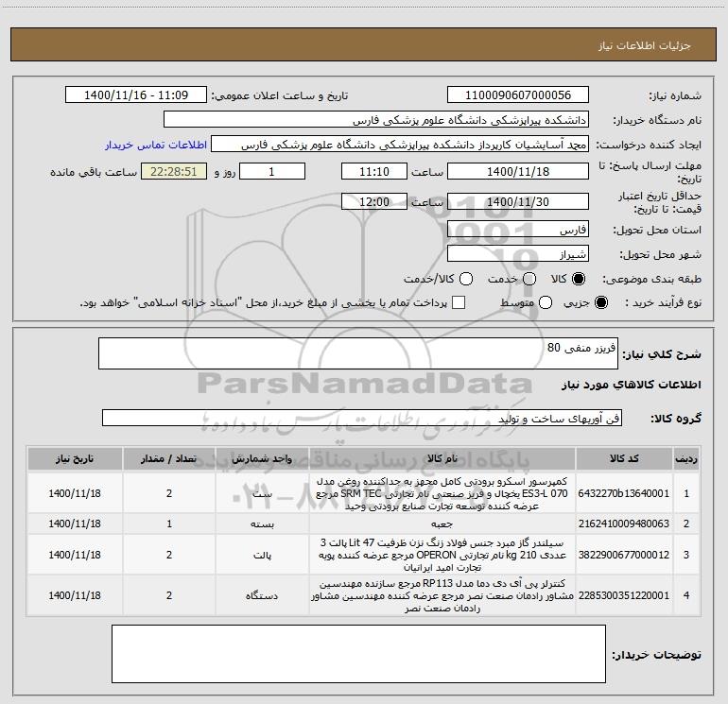Click the PID controller RP113 item name
This screenshot has height=704, width=728.
tap(442, 595)
